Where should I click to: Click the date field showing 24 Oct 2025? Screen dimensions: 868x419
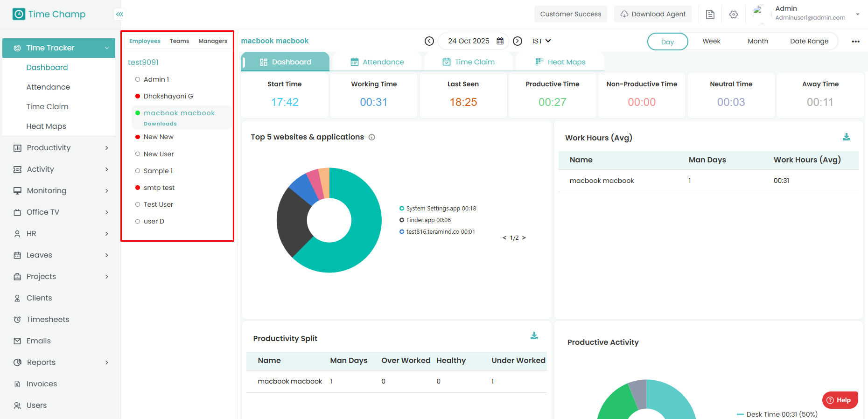pos(469,41)
